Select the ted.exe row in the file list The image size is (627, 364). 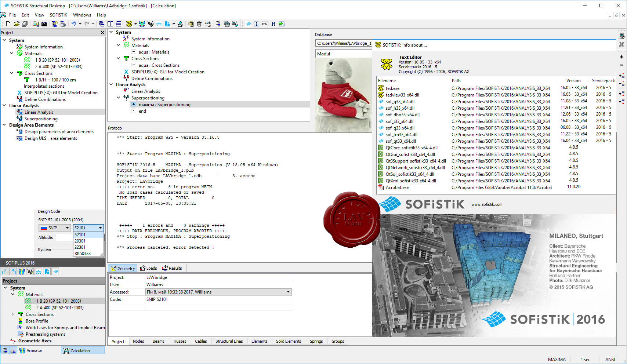(x=496, y=88)
